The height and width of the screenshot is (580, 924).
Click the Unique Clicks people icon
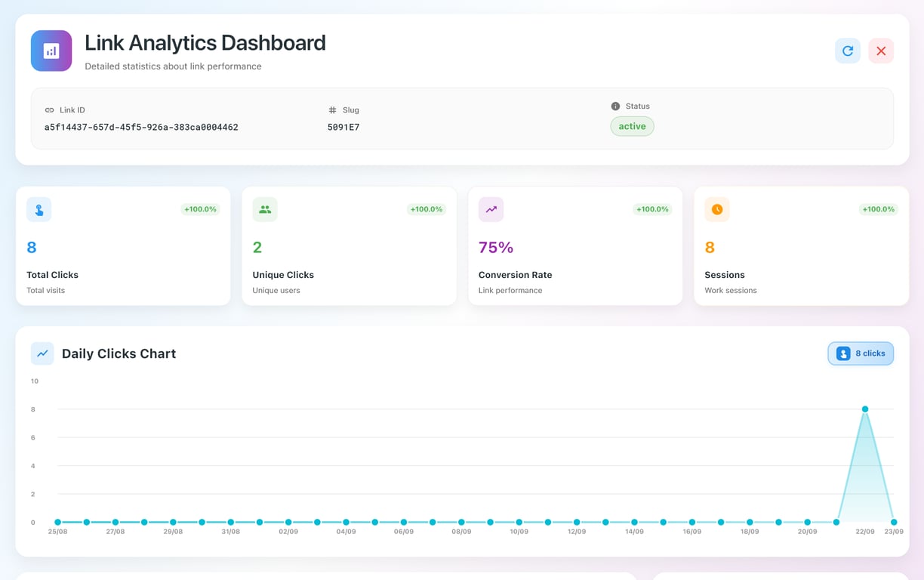pos(265,210)
